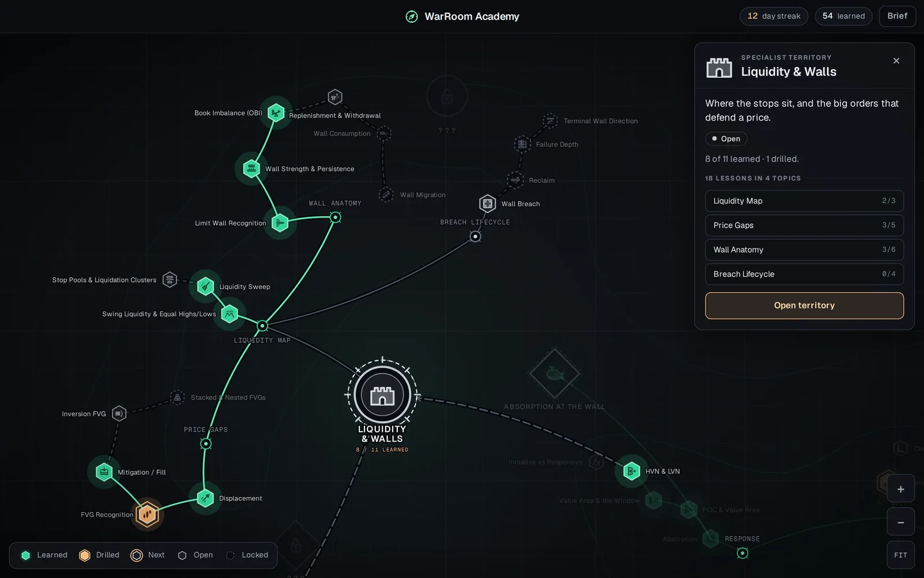Screen dimensions: 924x578
Task: Open the drilled FVG Recognition node
Action: 147,514
